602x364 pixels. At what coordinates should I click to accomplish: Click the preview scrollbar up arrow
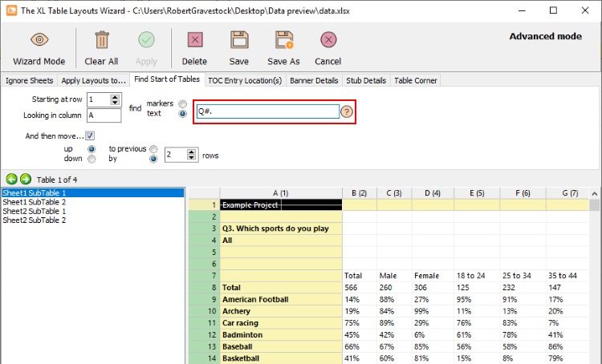pos(594,193)
